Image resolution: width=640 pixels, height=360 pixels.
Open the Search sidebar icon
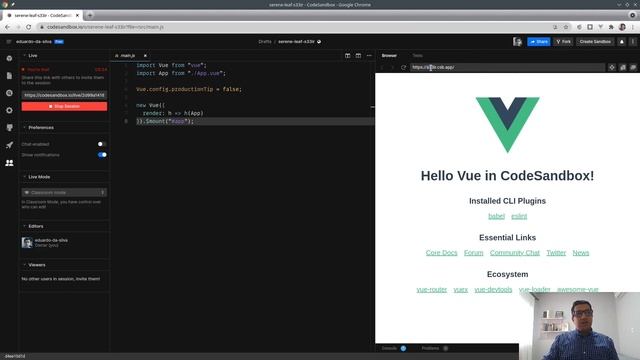[x=9, y=93]
